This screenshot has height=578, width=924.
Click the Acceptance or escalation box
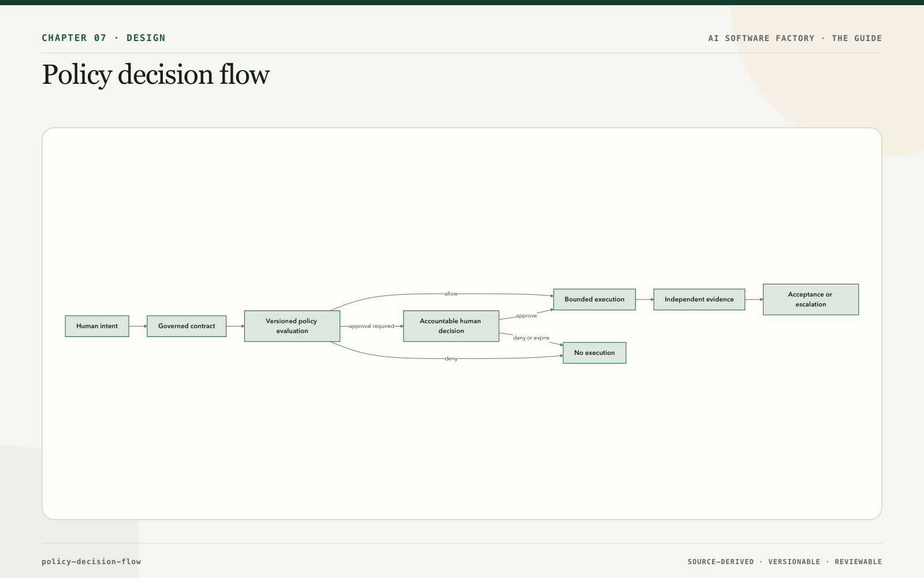(811, 299)
